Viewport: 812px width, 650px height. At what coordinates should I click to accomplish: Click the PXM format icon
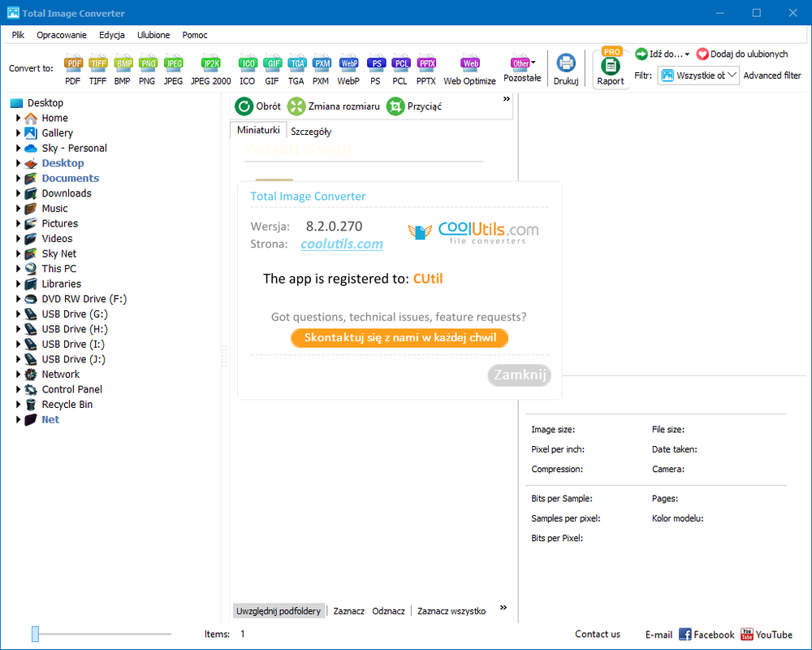(321, 70)
